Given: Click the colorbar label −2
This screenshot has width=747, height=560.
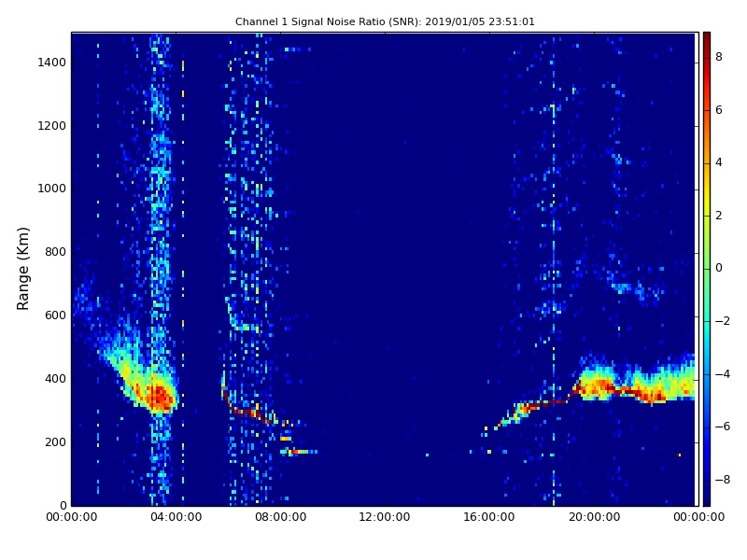Looking at the screenshot, I should tap(723, 321).
